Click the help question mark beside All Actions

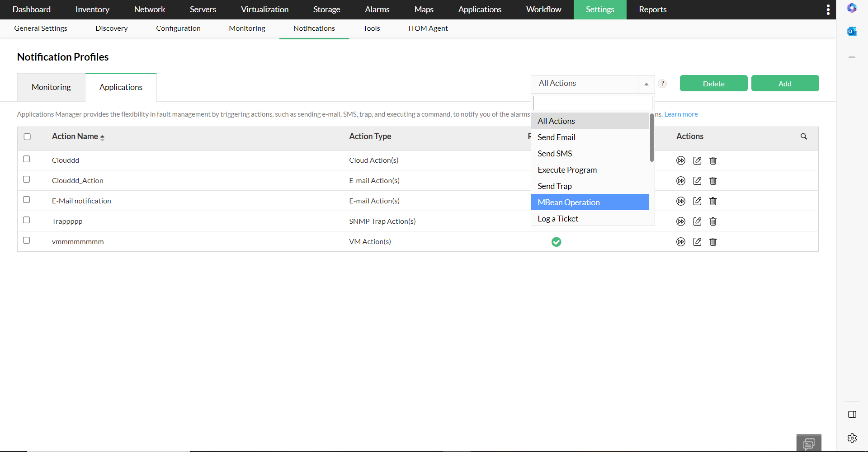point(662,83)
